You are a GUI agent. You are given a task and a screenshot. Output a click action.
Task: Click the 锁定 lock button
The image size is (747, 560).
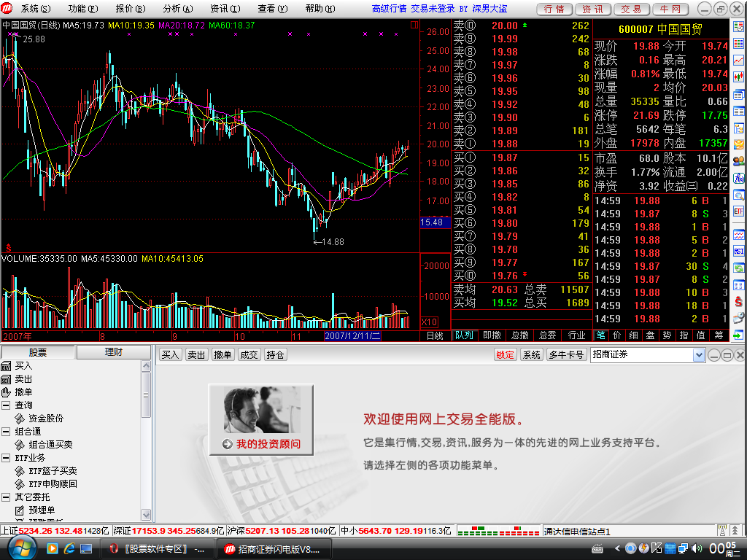(x=505, y=355)
